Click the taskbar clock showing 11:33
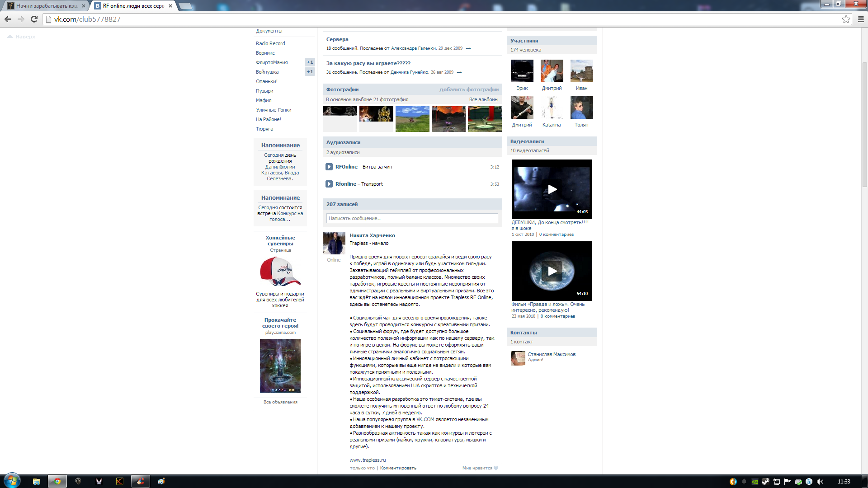 844,482
